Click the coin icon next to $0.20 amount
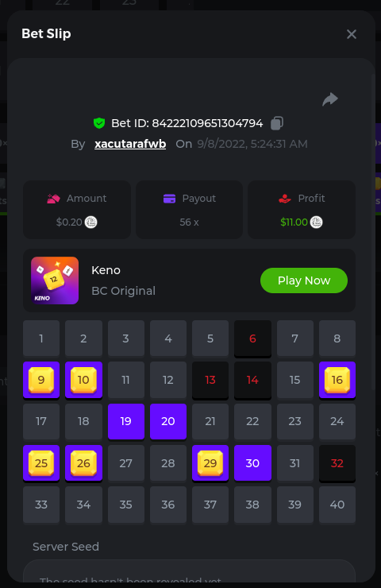The image size is (381, 588). pos(90,222)
